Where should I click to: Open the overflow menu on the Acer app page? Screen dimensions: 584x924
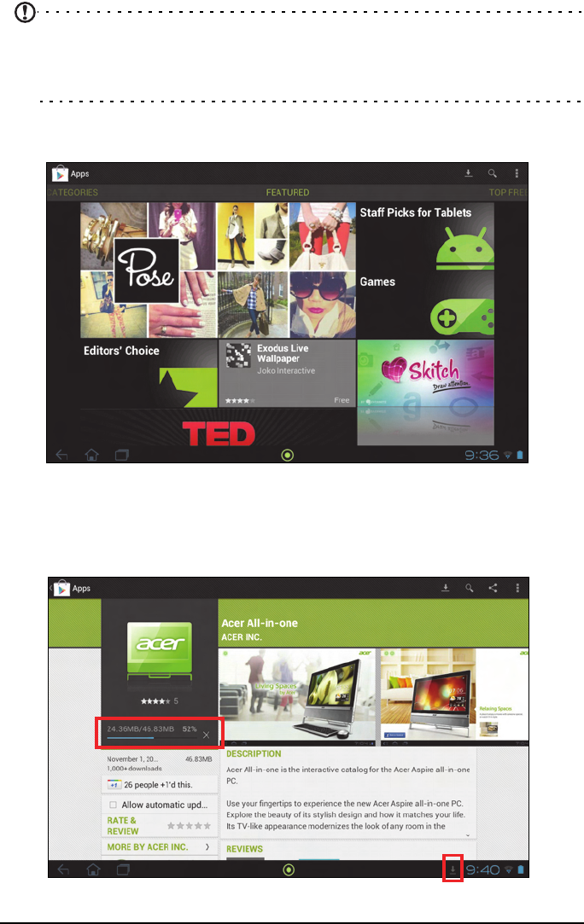coord(517,588)
